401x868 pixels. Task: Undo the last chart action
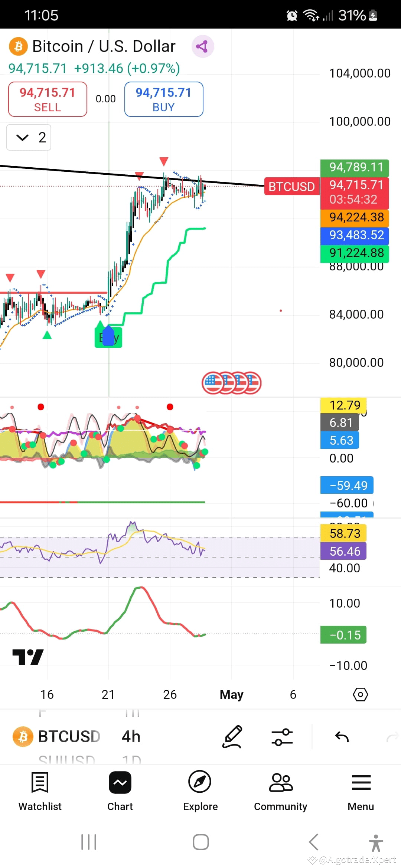point(342,737)
